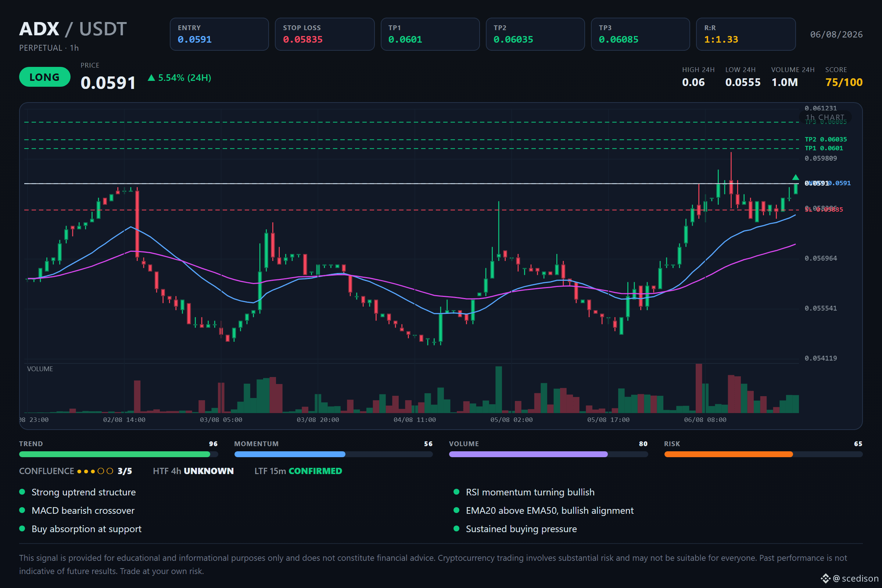Click the 02/08 14:00 time label

click(x=124, y=420)
